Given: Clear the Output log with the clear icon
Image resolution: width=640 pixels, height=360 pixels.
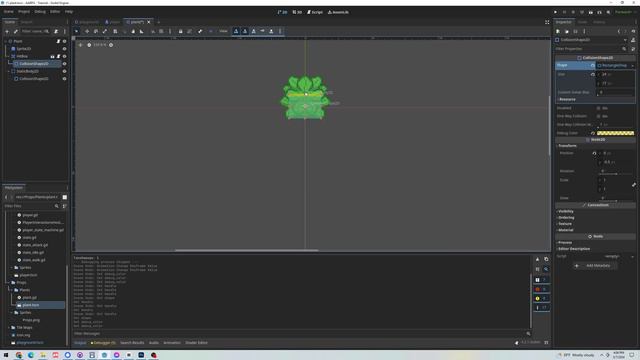Looking at the screenshot, I should 537,259.
